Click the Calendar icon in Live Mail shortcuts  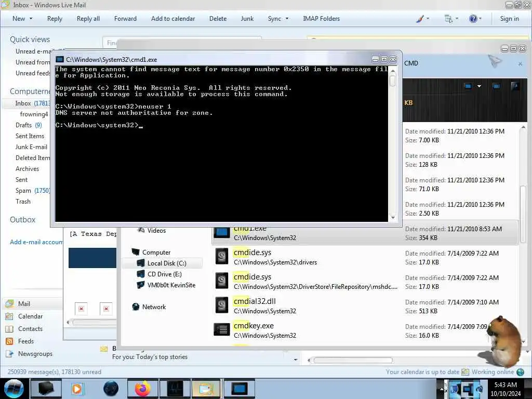coord(9,316)
